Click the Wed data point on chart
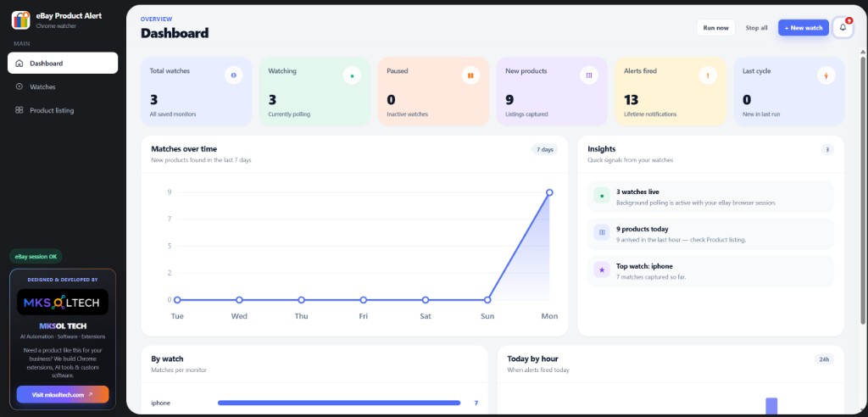 239,299
